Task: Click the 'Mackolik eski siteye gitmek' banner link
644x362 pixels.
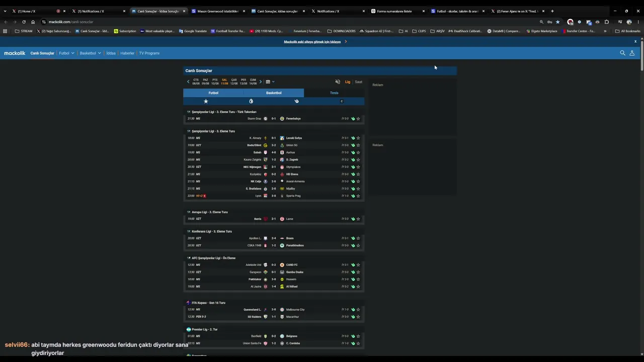Action: (312, 42)
